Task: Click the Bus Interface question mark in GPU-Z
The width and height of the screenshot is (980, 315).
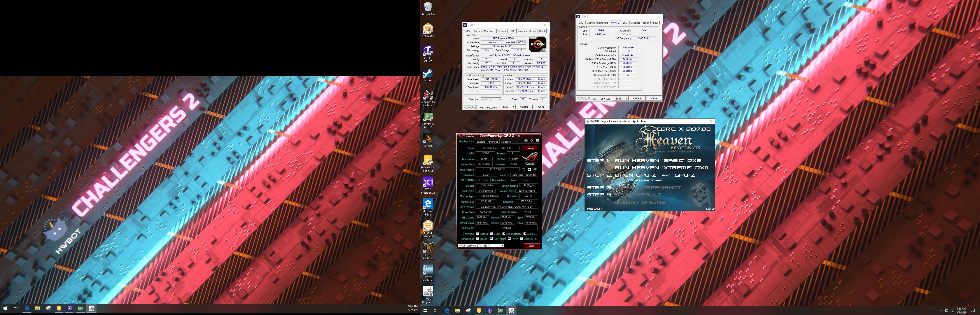Action: point(537,180)
